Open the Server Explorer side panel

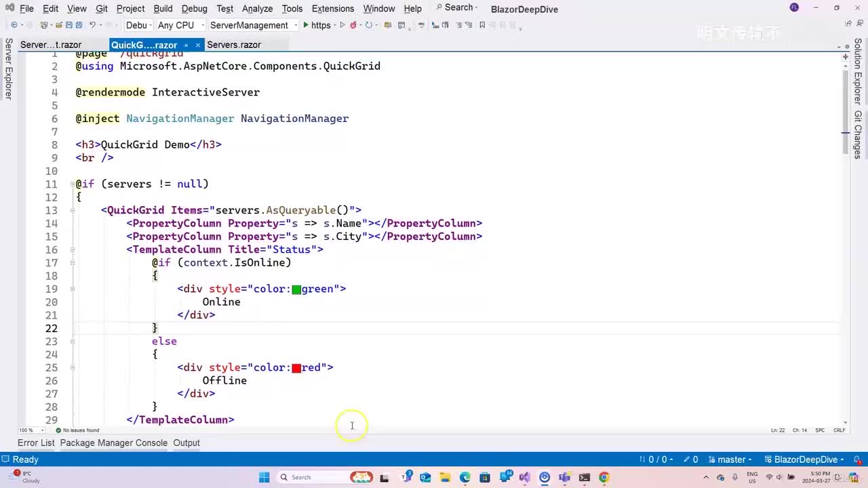tap(8, 69)
